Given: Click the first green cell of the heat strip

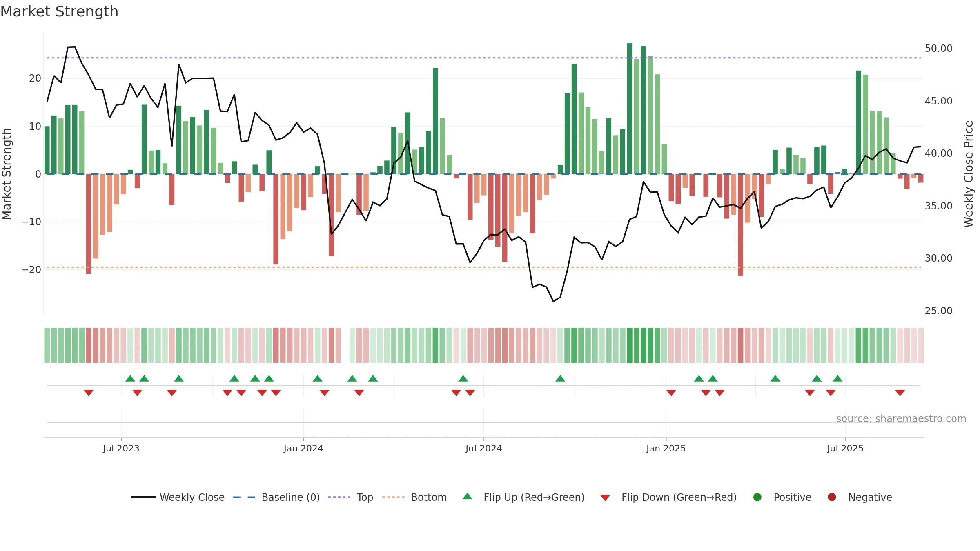Looking at the screenshot, I should pos(47,345).
